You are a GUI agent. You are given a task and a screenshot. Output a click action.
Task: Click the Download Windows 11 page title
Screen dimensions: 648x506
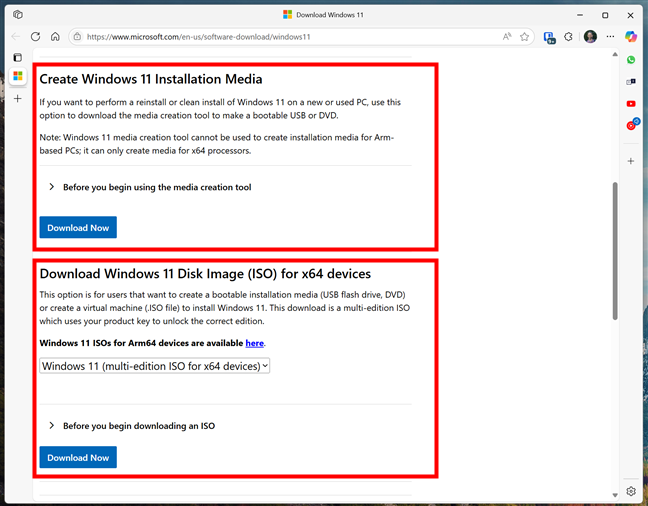[x=330, y=15]
